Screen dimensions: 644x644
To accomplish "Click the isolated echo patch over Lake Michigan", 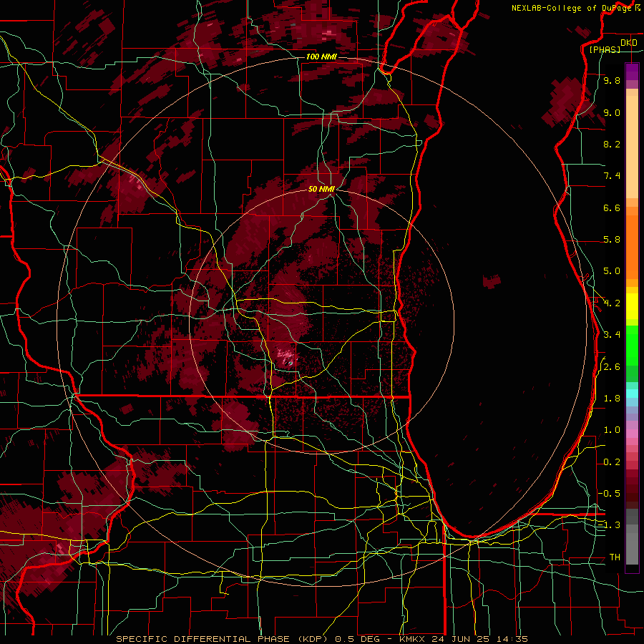I will [x=492, y=281].
